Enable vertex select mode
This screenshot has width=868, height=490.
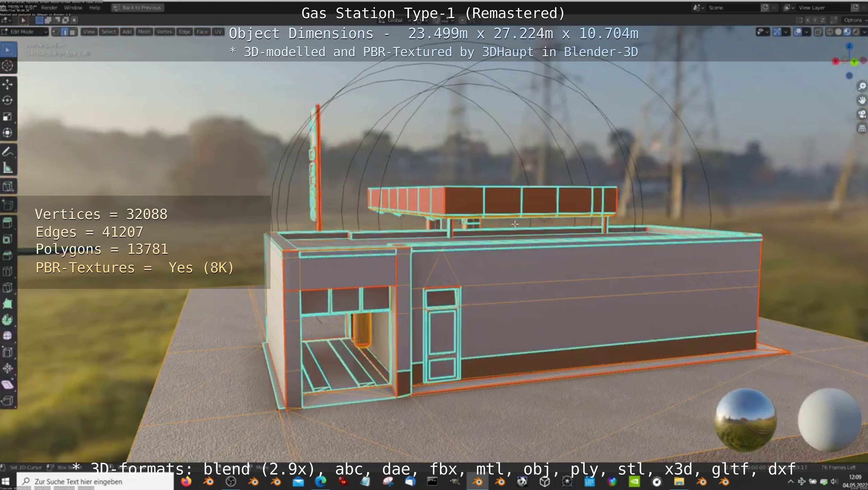56,32
